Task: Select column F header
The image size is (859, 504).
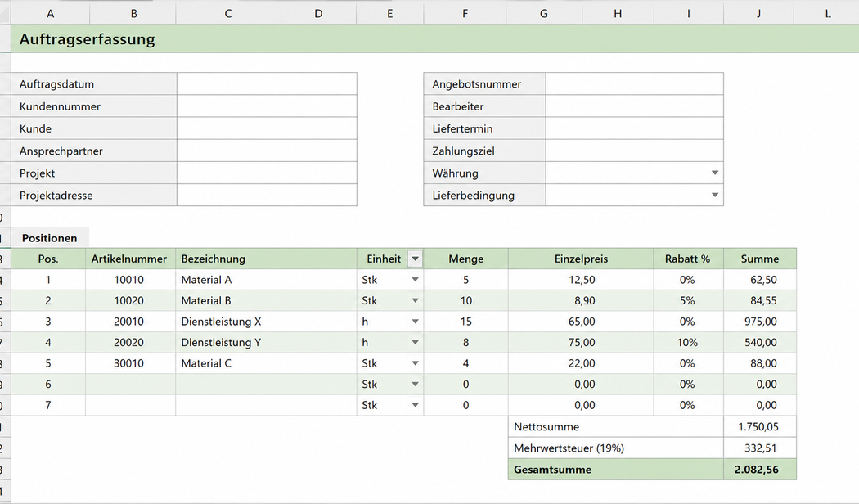Action: pos(465,14)
